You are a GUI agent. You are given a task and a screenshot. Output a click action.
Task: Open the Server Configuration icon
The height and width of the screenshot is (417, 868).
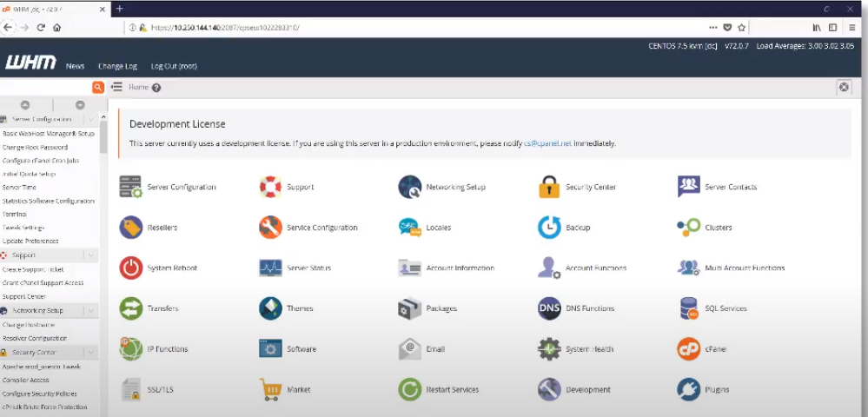[130, 187]
